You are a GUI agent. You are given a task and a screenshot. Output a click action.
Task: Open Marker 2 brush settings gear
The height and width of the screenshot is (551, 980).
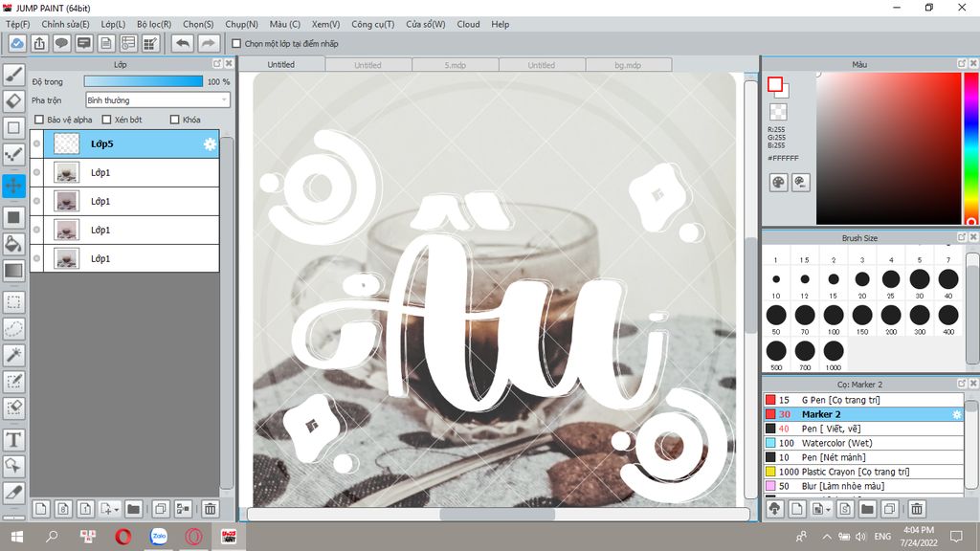pos(956,414)
